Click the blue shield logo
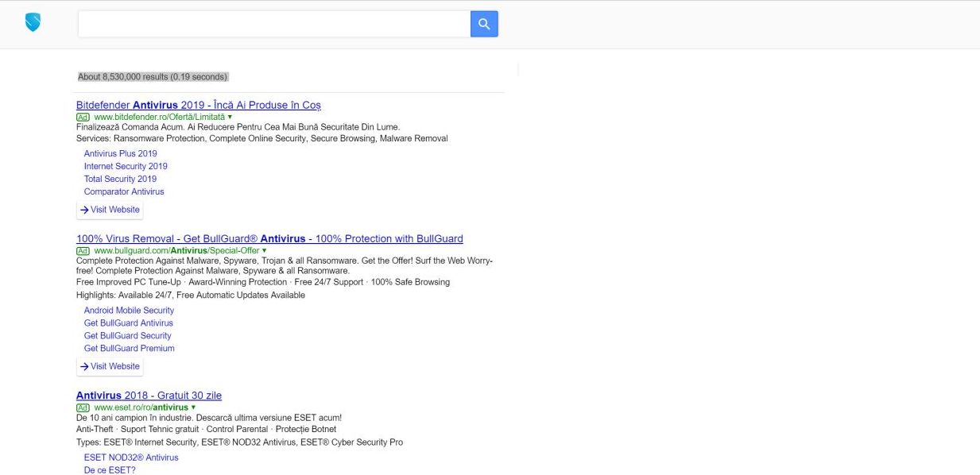This screenshot has width=980, height=475. coord(33,22)
